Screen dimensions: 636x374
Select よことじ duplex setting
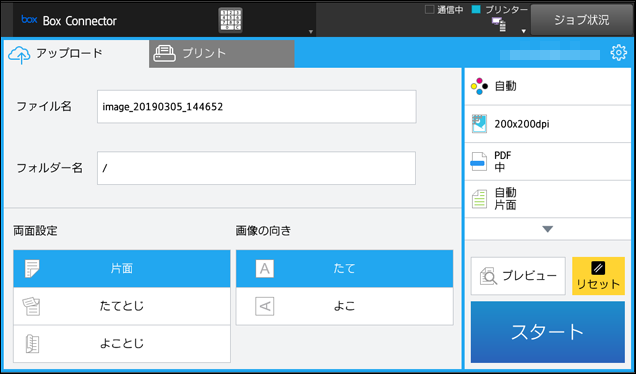click(x=122, y=344)
